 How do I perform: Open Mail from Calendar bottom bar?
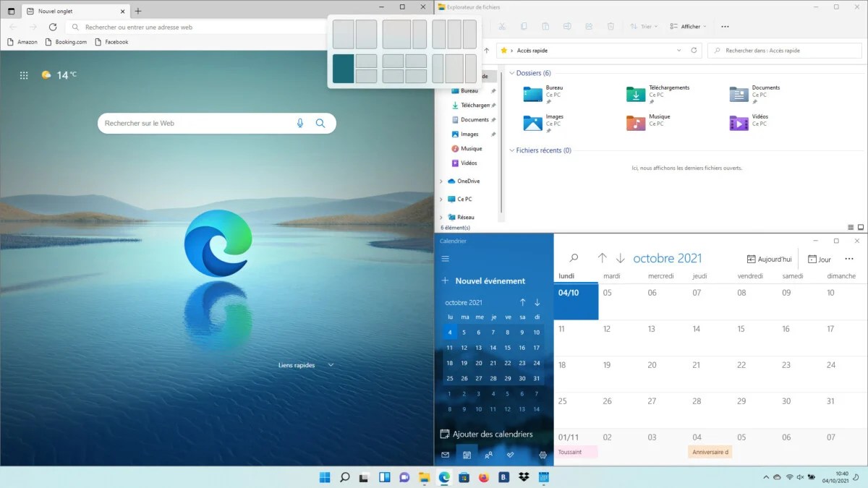[445, 455]
